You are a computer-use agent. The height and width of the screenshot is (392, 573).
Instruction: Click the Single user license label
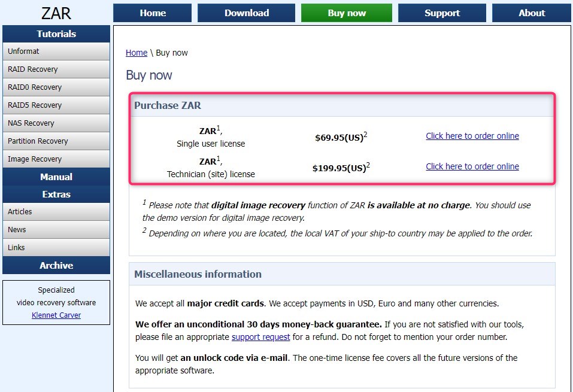click(211, 144)
